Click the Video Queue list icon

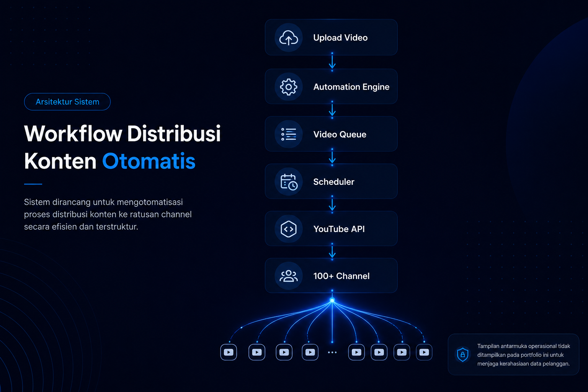click(289, 134)
